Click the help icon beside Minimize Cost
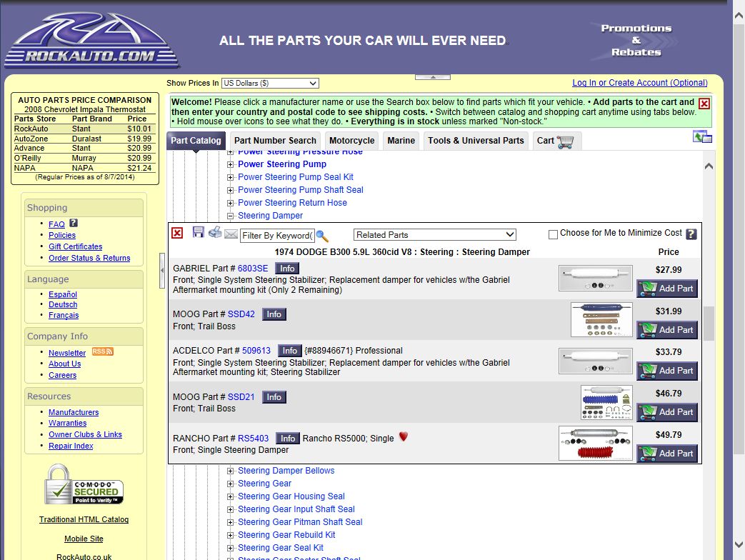Screen dimensions: 745x560 pyautogui.click(x=691, y=234)
